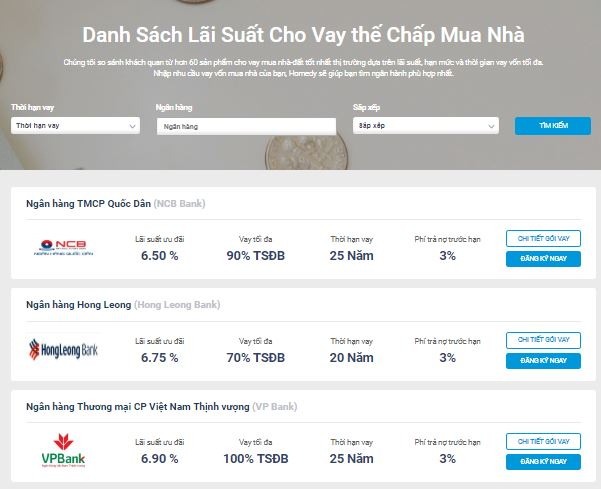Screen dimensions: 601x489
Task: Click the Danh Sách Lãi Suất page heading
Action: pyautogui.click(x=303, y=36)
